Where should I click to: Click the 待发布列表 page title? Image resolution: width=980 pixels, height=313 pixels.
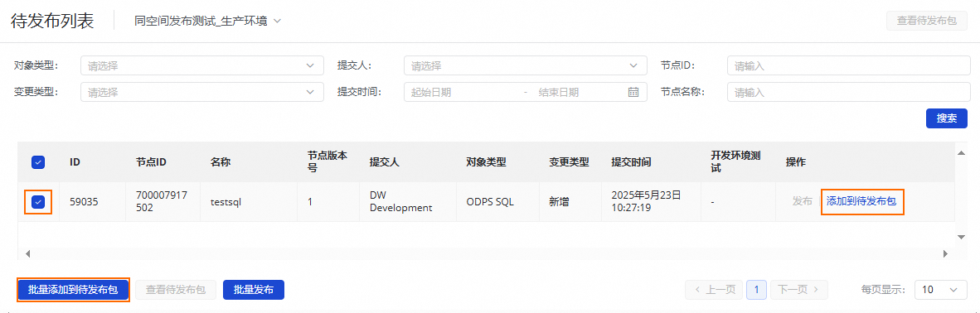(x=52, y=21)
